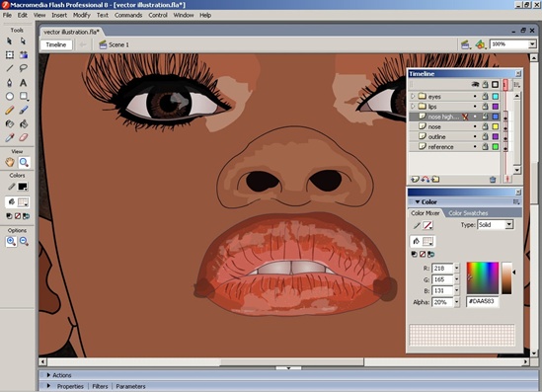The image size is (542, 392).
Task: Expand the Properties panel triangle
Action: point(48,386)
